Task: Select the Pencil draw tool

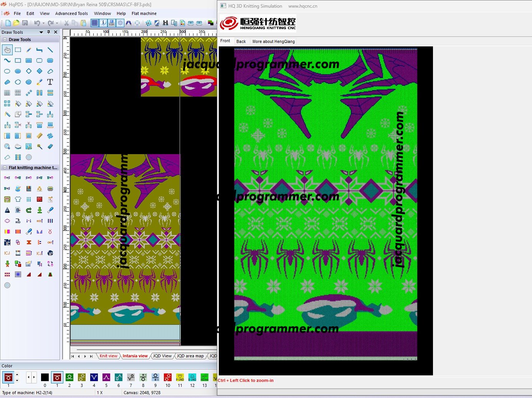Action: click(x=29, y=50)
